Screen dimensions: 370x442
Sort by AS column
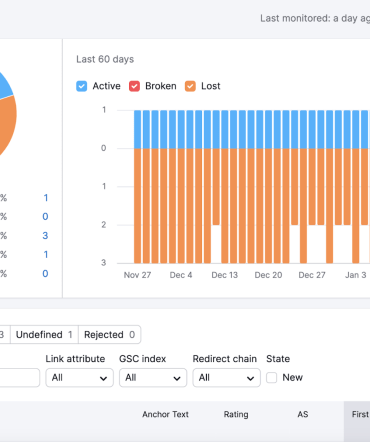click(303, 414)
